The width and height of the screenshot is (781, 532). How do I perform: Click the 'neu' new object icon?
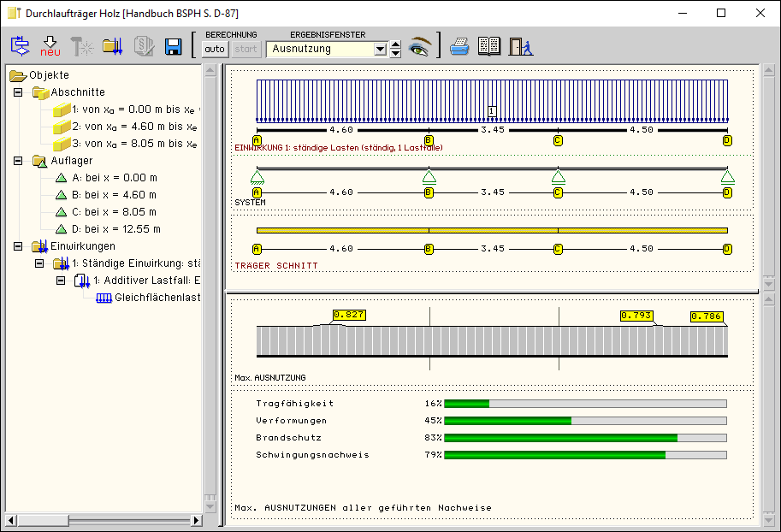tap(50, 46)
